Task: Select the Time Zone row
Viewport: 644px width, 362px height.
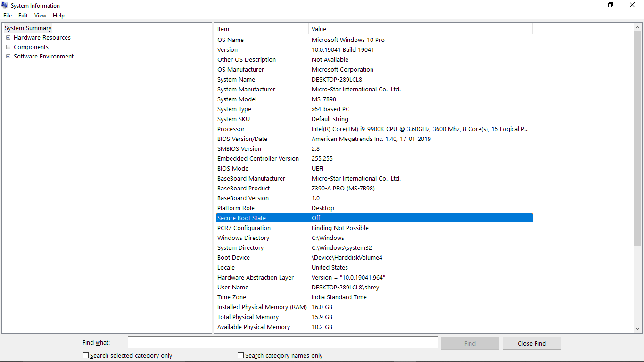Action: [374, 297]
